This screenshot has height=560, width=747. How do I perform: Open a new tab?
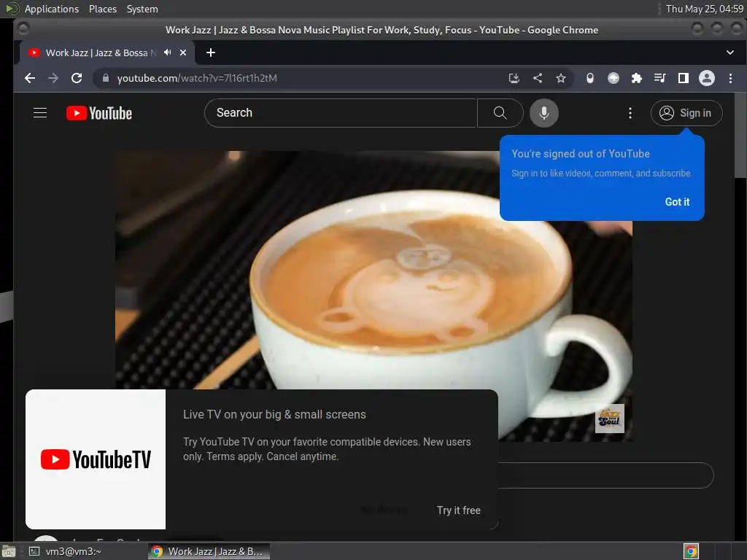click(x=211, y=52)
